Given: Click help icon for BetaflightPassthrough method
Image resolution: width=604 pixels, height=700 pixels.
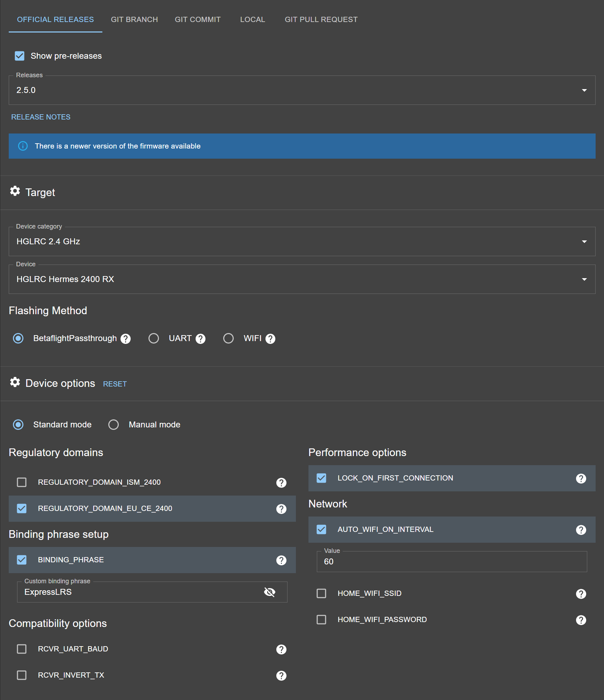Looking at the screenshot, I should 125,339.
